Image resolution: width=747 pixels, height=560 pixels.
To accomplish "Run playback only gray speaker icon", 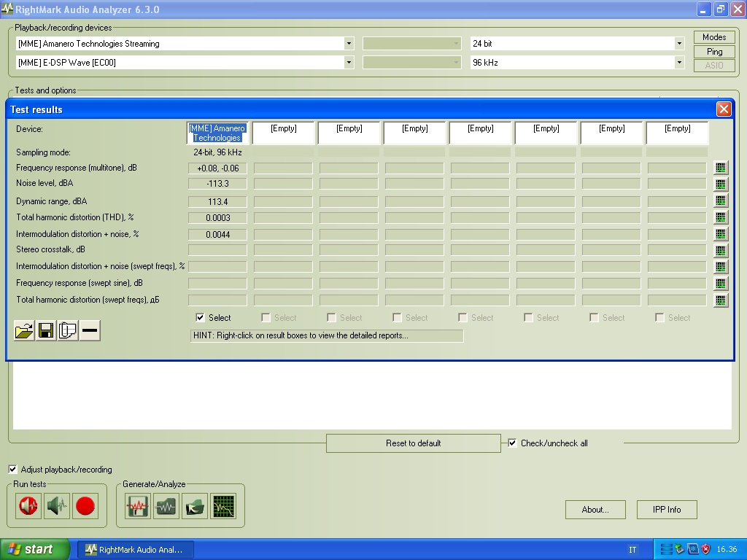I will click(57, 506).
